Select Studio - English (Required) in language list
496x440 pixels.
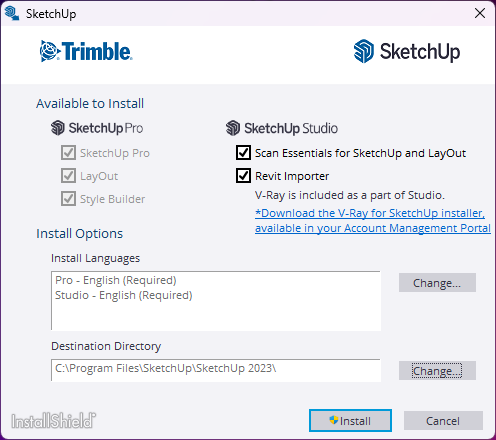coord(124,295)
